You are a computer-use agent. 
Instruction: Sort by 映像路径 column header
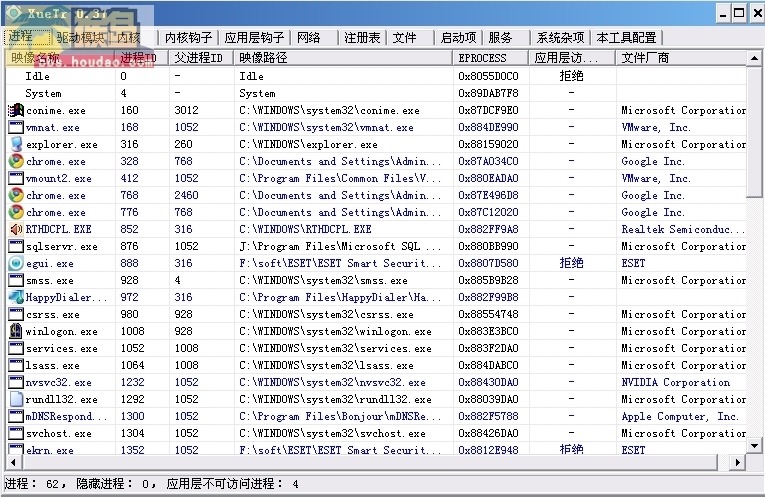point(343,58)
